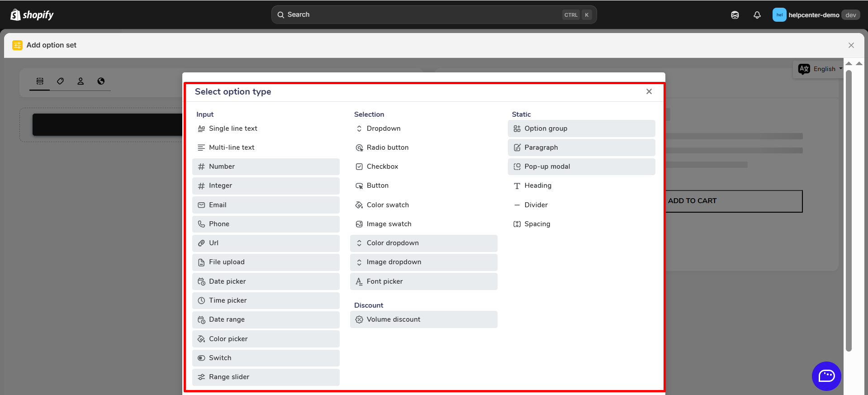Viewport: 868px width, 395px height.
Task: Click ADD TO CART in the background preview
Action: pyautogui.click(x=692, y=201)
